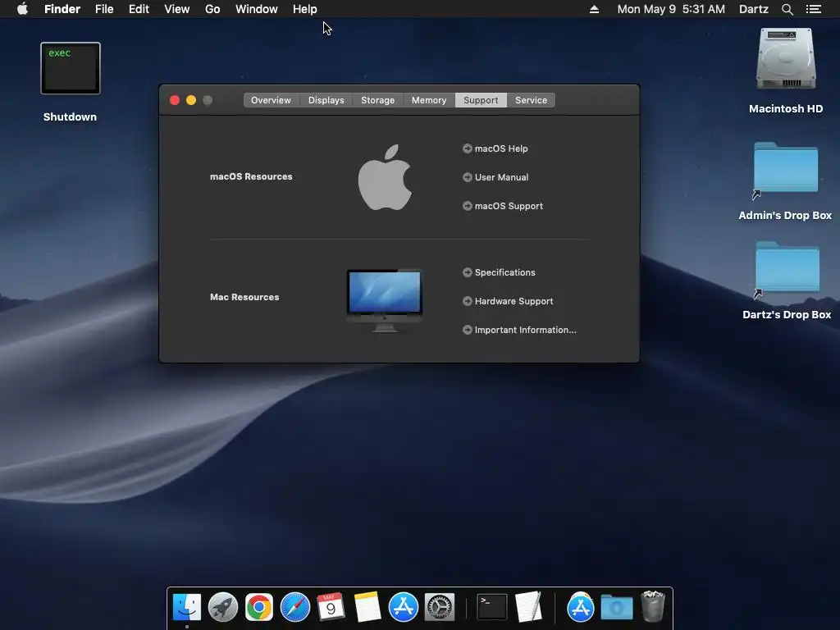Open the Edit menu
The height and width of the screenshot is (630, 840).
[139, 9]
